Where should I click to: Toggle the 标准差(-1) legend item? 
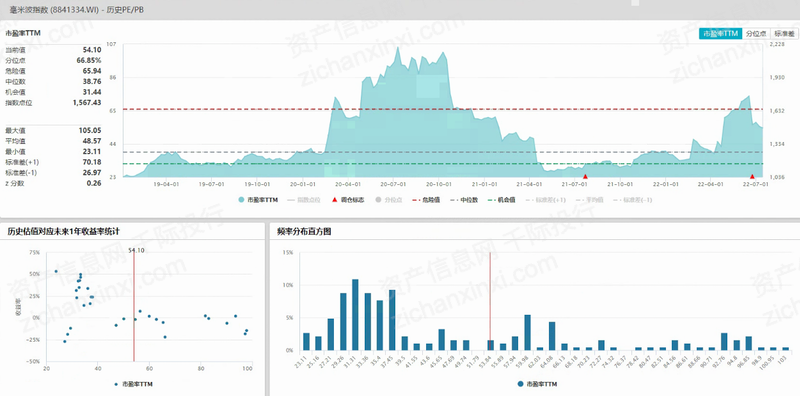(x=632, y=200)
